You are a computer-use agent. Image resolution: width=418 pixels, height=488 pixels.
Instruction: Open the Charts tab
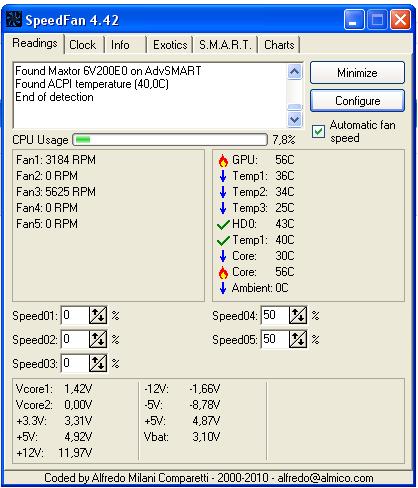[x=279, y=45]
